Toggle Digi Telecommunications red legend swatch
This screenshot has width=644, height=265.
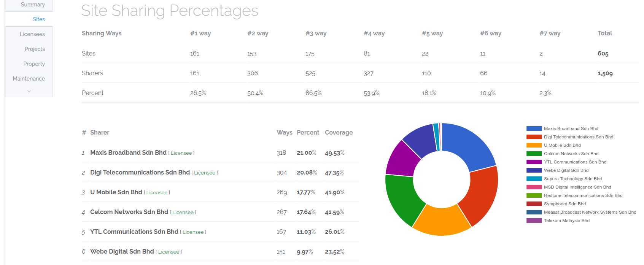(534, 137)
